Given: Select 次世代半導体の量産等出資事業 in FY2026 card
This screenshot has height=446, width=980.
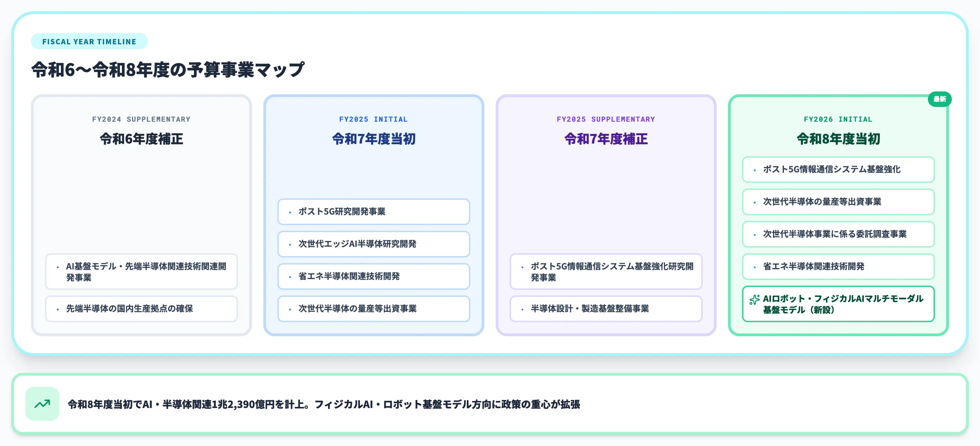Looking at the screenshot, I should (x=838, y=202).
